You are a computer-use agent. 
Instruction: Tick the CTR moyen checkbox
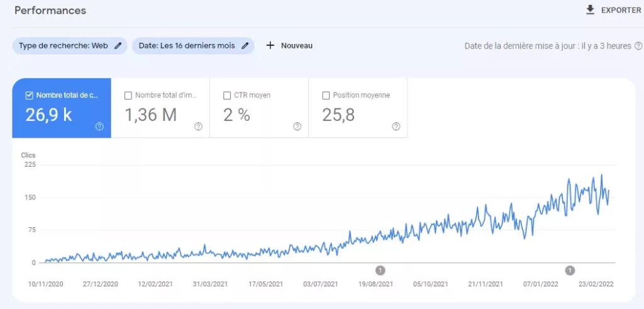[x=228, y=96]
